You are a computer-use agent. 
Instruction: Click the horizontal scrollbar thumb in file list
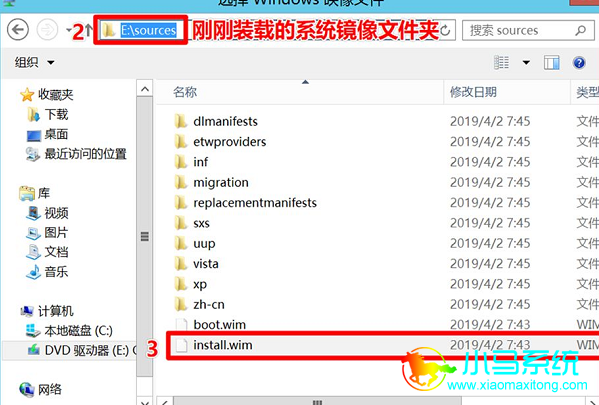317,401
